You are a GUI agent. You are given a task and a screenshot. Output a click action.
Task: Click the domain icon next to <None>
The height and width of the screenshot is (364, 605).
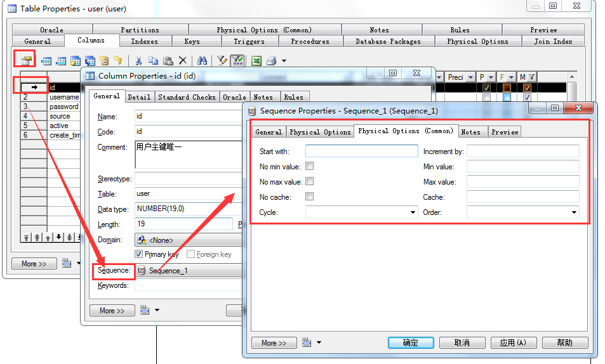pyautogui.click(x=142, y=240)
